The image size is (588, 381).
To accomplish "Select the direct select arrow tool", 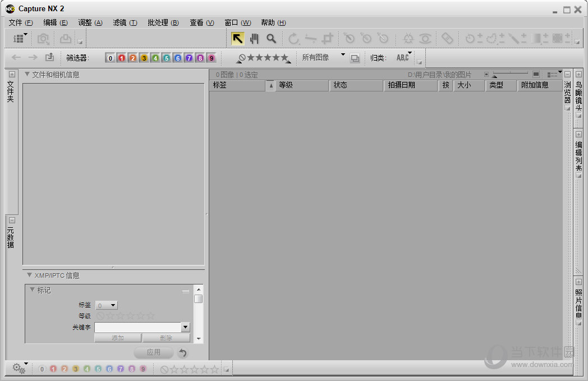I will (x=237, y=39).
